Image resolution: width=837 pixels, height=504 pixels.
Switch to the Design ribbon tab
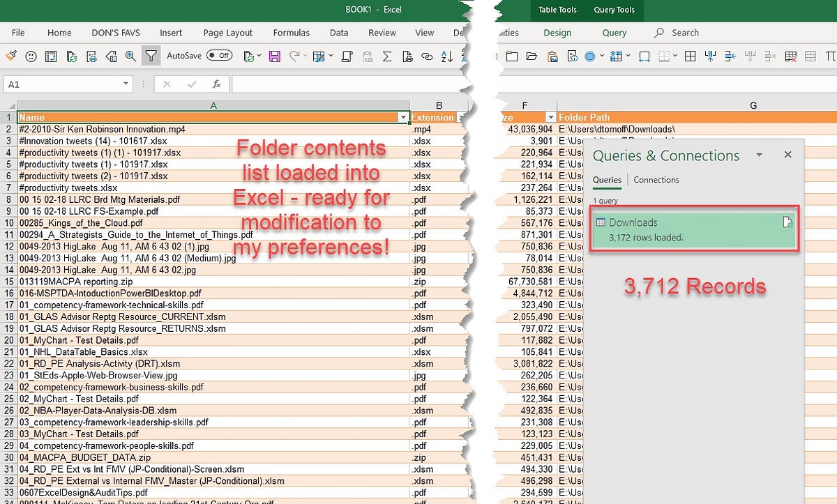pos(557,32)
